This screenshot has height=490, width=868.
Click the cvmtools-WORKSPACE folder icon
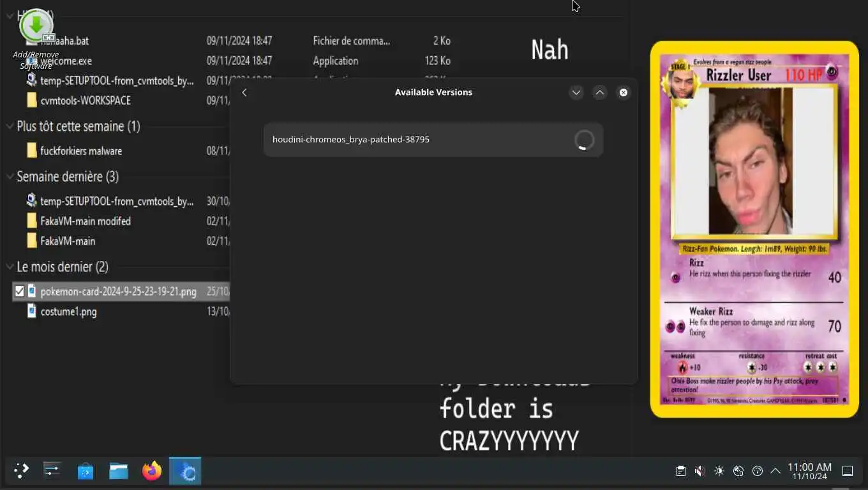click(x=32, y=100)
